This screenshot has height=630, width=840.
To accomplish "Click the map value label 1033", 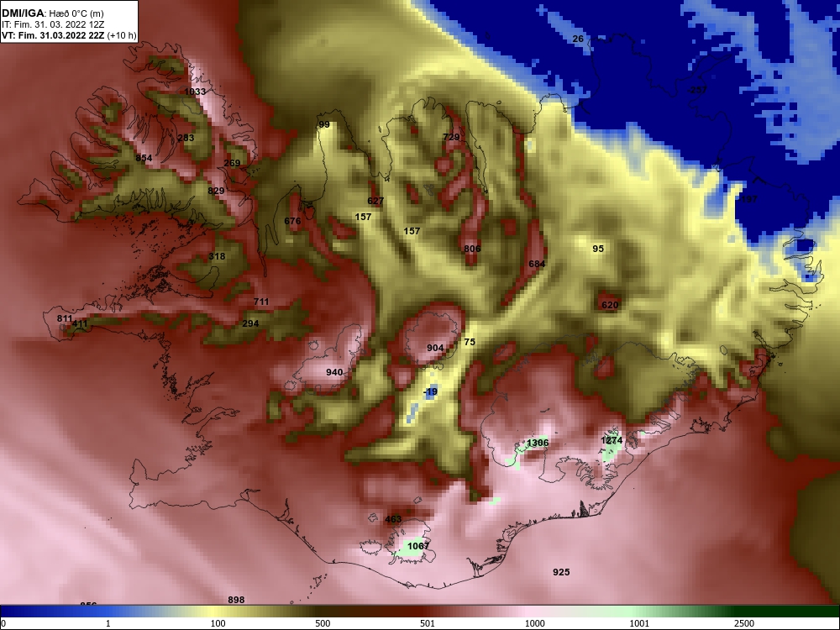I will [195, 92].
